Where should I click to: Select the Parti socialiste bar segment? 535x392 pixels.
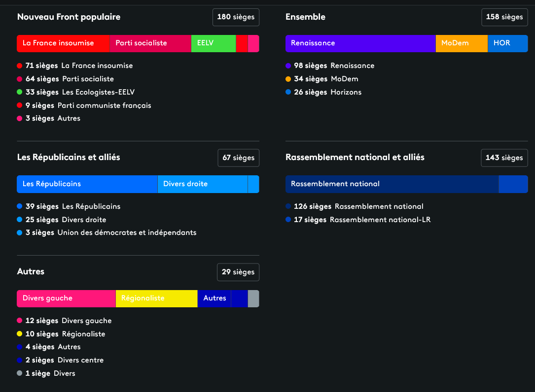150,43
